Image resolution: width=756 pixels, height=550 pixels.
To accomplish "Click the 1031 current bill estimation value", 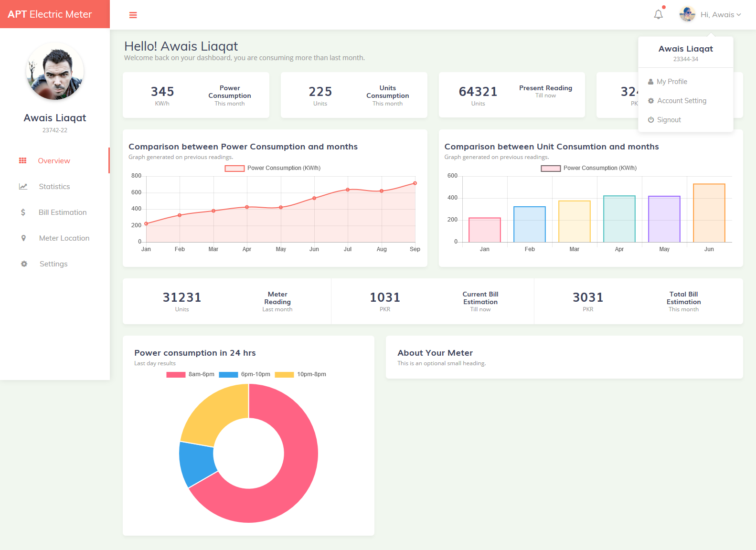I will coord(385,297).
